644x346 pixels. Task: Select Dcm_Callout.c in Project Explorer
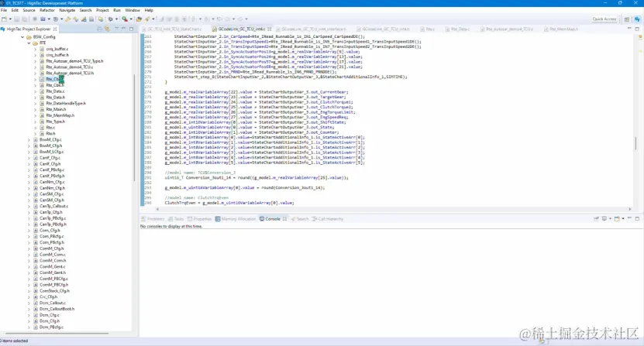point(53,303)
